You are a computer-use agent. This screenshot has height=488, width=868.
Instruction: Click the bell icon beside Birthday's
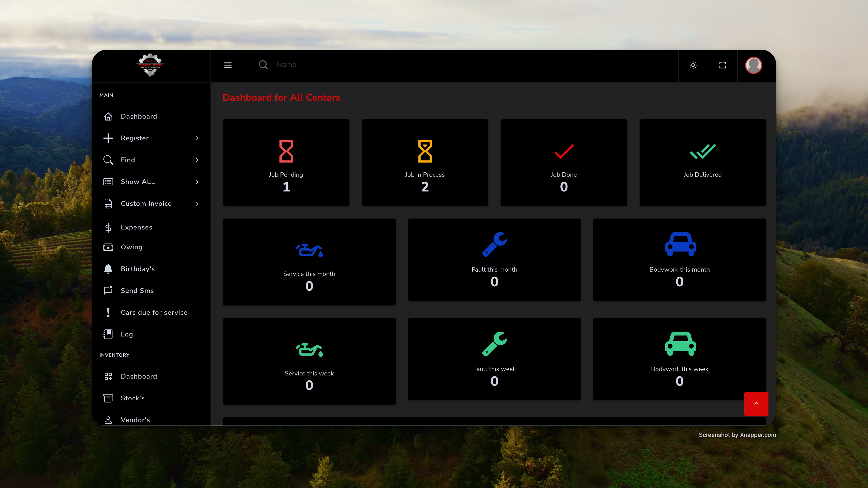[108, 269]
